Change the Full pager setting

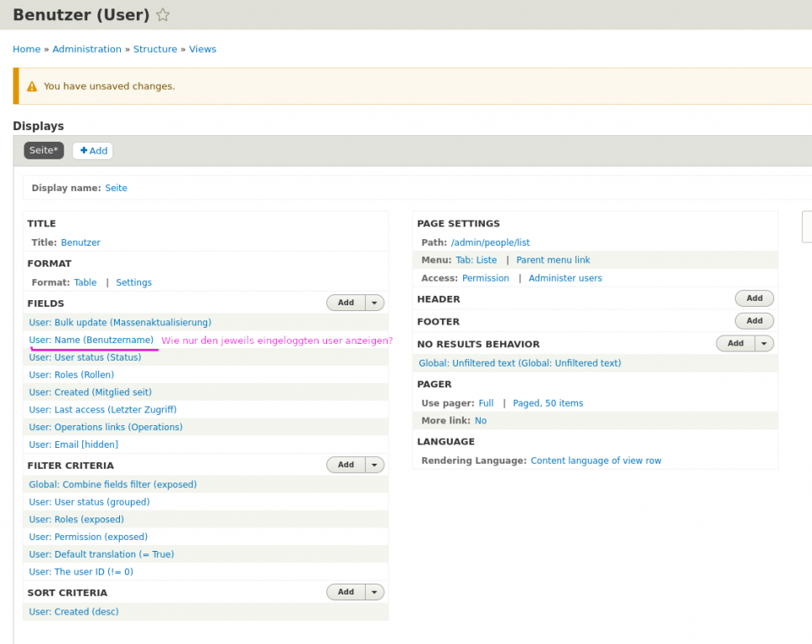486,403
